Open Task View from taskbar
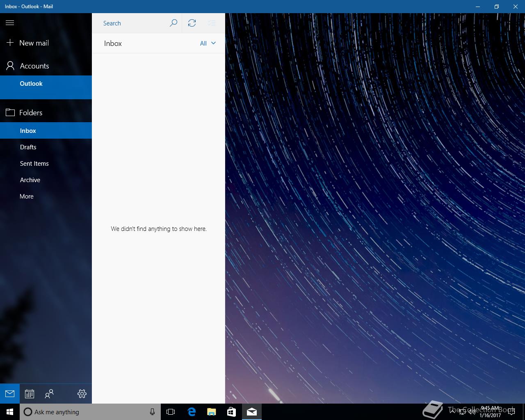This screenshot has width=525, height=420. pyautogui.click(x=171, y=412)
